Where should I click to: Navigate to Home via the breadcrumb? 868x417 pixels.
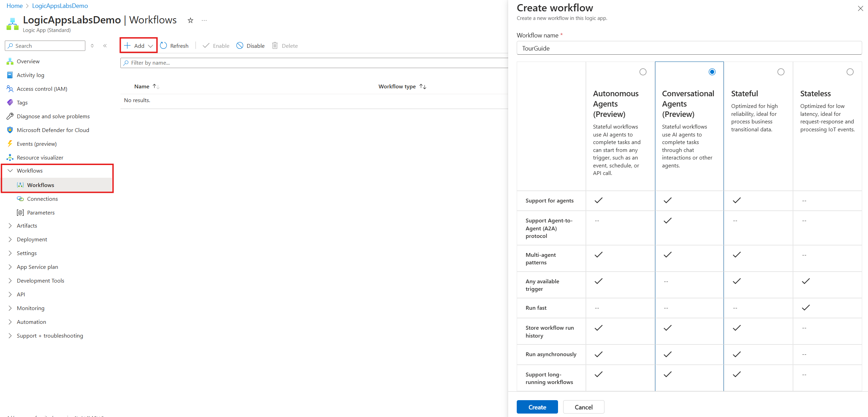[x=14, y=6]
